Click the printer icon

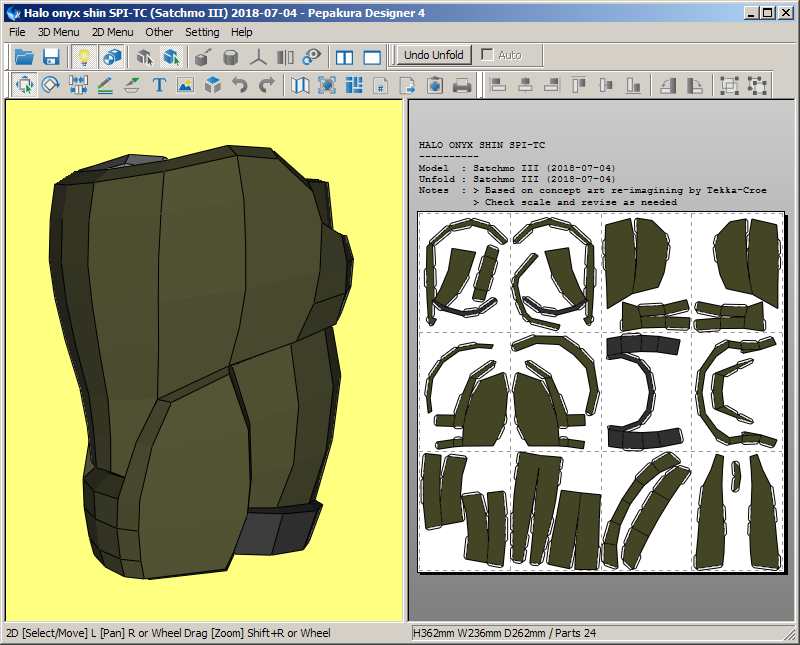462,85
